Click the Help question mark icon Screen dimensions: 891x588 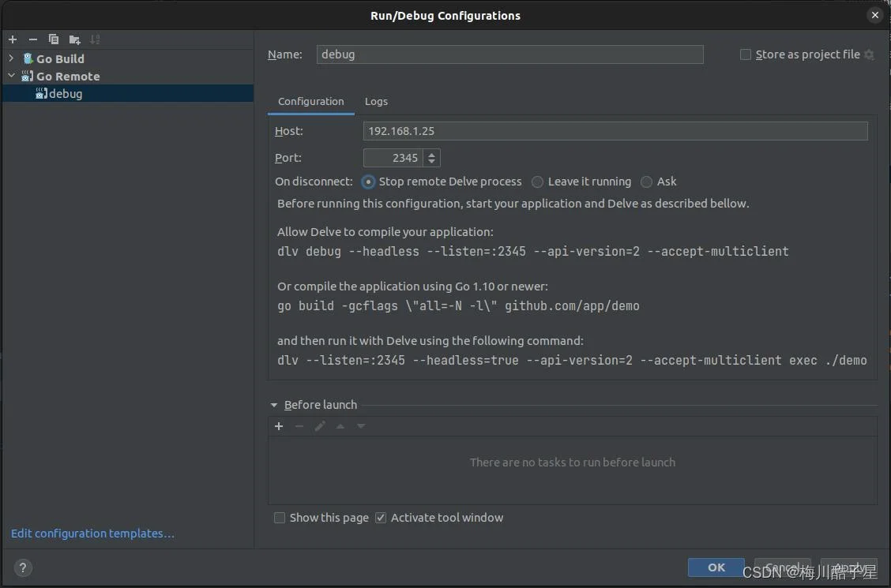[23, 567]
